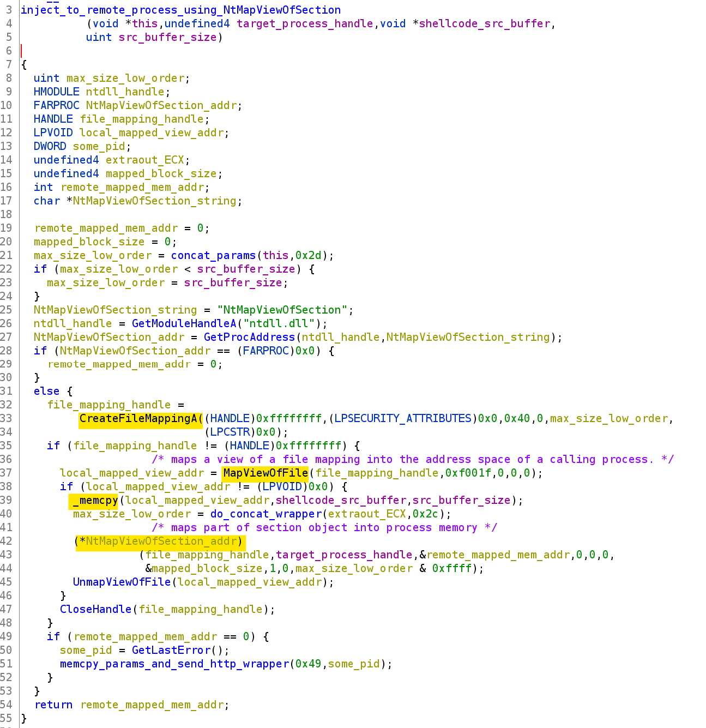This screenshot has width=706, height=728.
Task: Click the GetModuleHandleA call
Action: [x=184, y=323]
